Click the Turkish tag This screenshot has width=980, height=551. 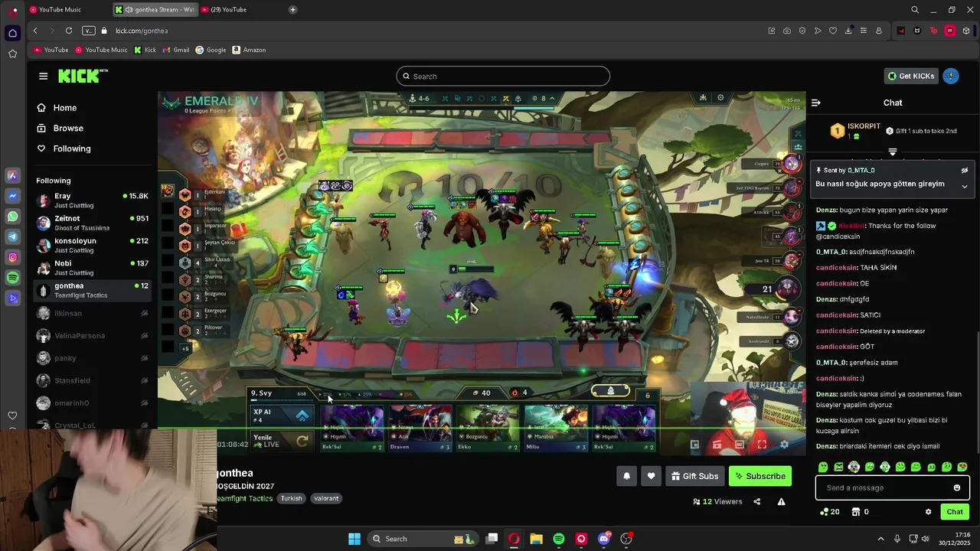[291, 498]
